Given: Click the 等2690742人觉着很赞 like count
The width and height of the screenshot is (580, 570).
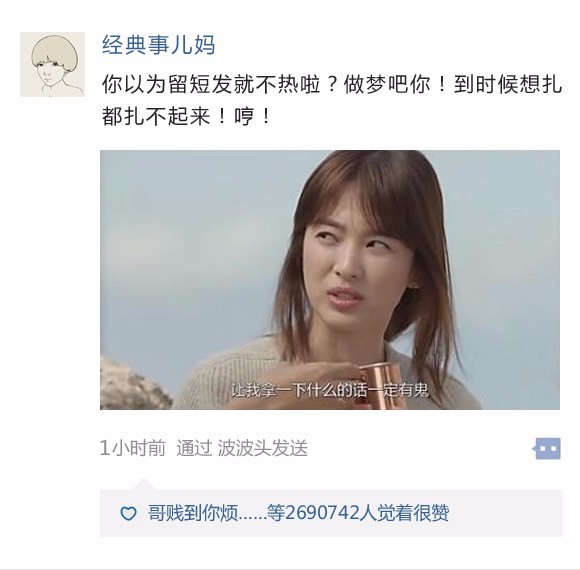Looking at the screenshot, I should click(x=358, y=513).
